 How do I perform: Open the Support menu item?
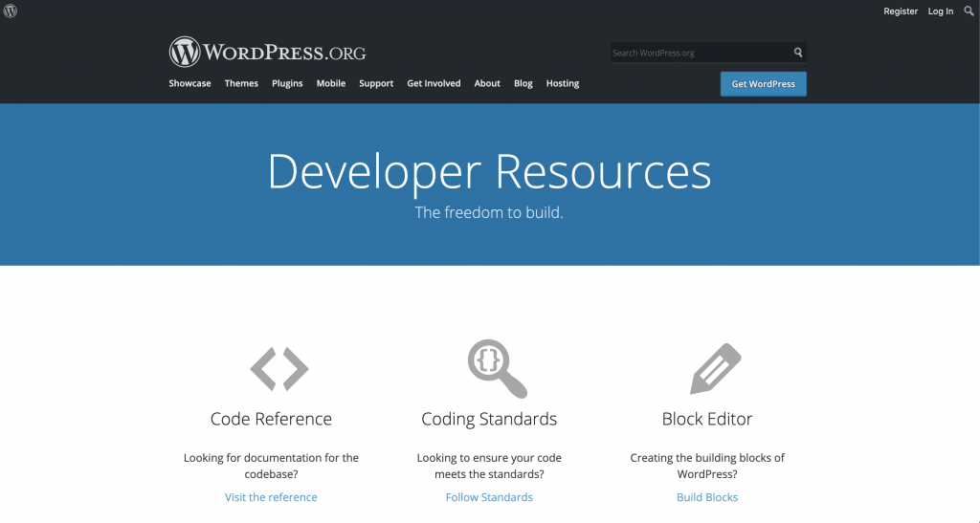click(x=375, y=83)
